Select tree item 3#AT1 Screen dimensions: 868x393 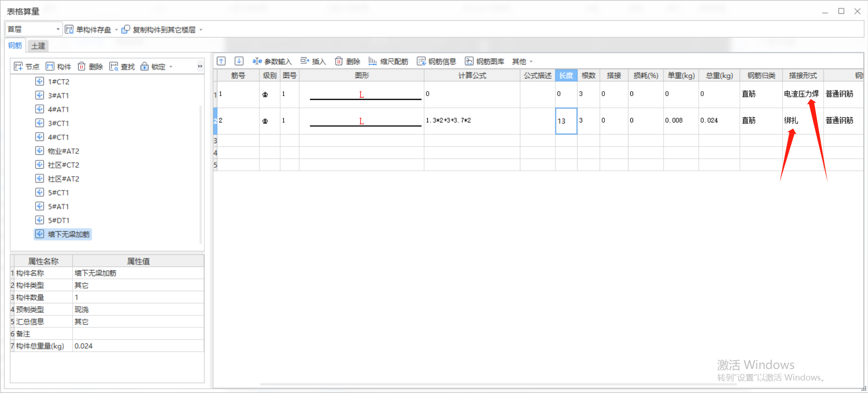(x=58, y=96)
